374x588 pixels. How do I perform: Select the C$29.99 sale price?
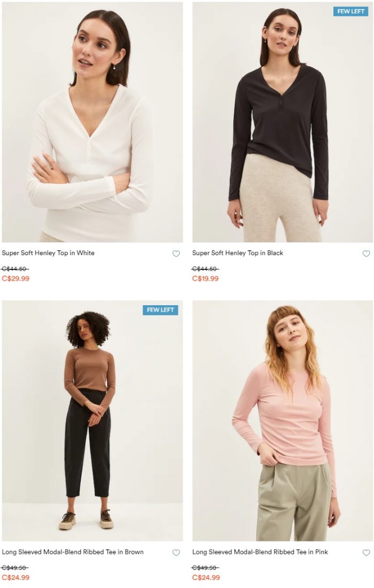click(15, 278)
